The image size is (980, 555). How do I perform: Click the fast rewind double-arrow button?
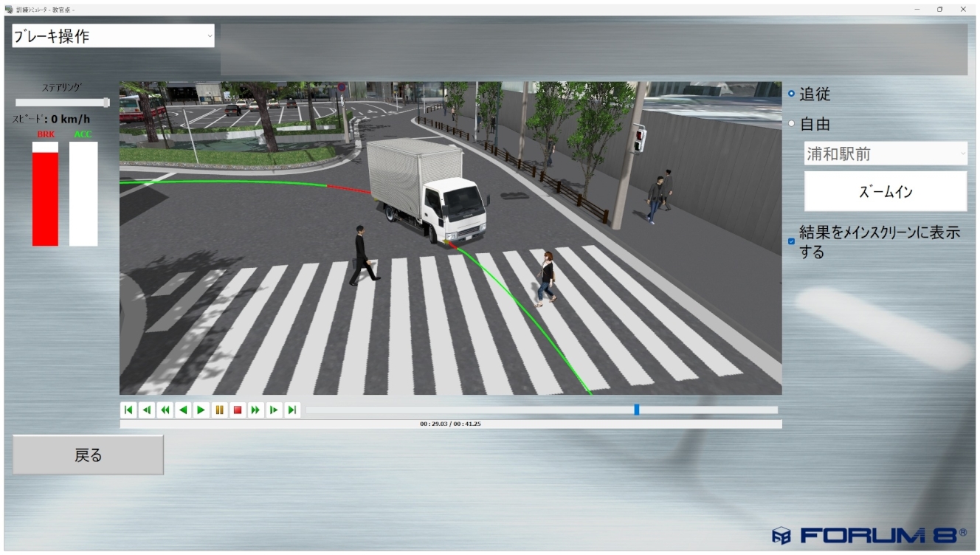pyautogui.click(x=165, y=410)
